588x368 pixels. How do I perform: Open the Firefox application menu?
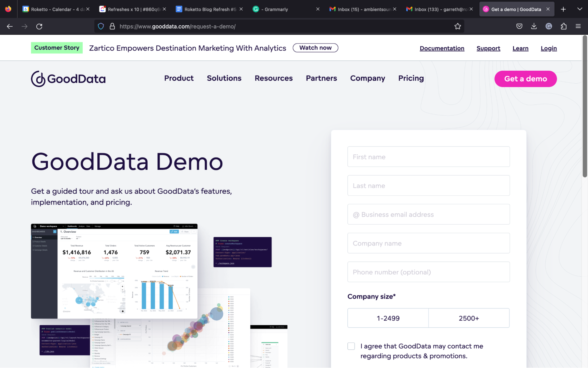tap(578, 26)
